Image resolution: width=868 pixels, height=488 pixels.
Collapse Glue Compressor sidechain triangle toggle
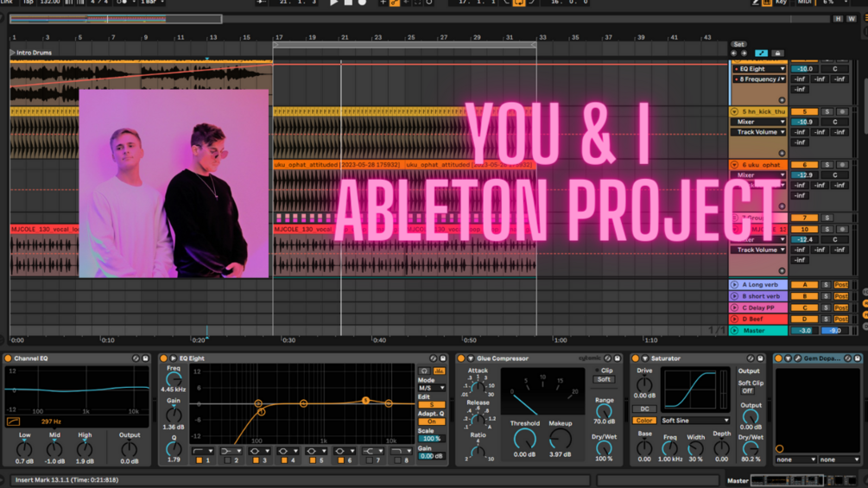tap(471, 358)
